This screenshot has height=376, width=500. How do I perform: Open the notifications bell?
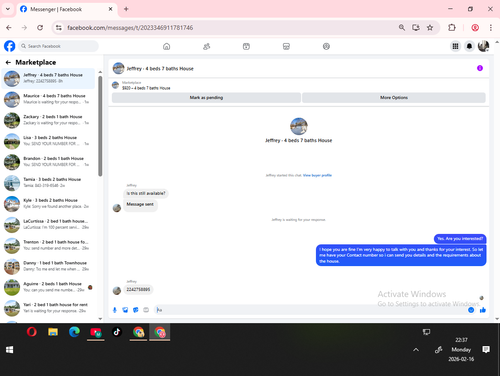click(x=469, y=46)
